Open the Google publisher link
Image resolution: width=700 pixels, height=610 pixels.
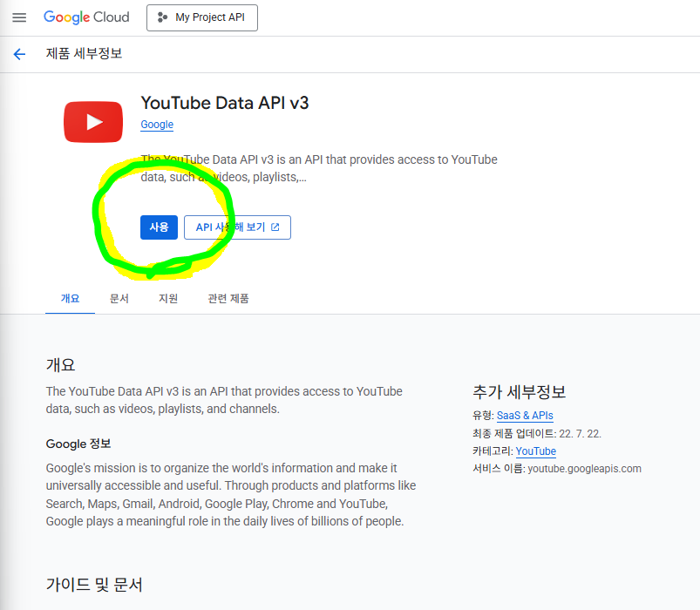click(157, 125)
